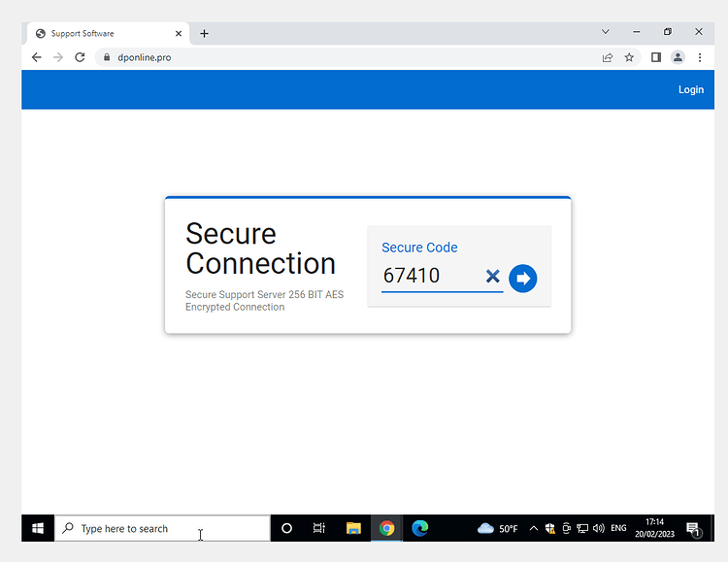Close the Chrome browser window
Viewport: 728px width, 562px height.
pos(699,32)
